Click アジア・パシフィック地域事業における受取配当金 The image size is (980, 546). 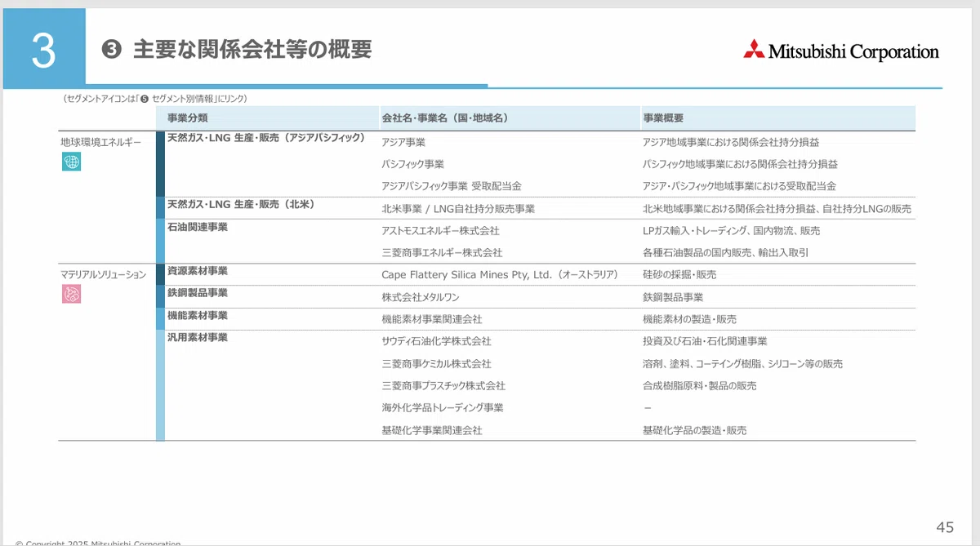[x=740, y=186]
